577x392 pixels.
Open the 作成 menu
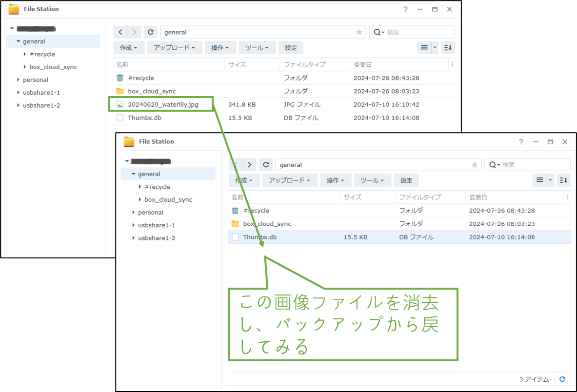pos(128,47)
